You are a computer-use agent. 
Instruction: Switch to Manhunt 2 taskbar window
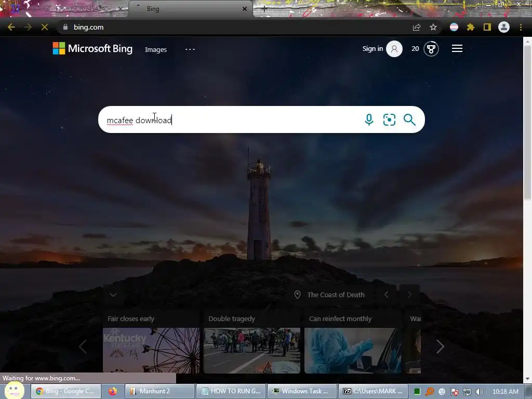pos(159,391)
